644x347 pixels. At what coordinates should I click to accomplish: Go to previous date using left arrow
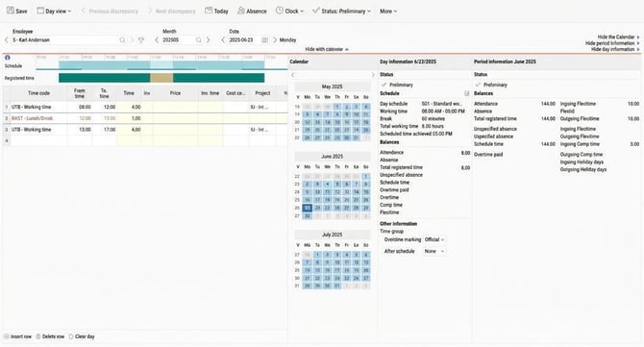223,39
